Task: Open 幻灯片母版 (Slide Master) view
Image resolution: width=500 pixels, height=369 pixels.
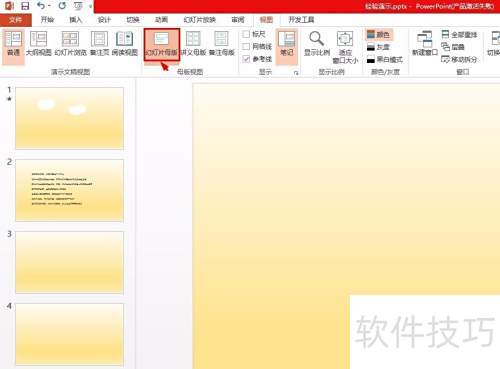Action: point(162,44)
